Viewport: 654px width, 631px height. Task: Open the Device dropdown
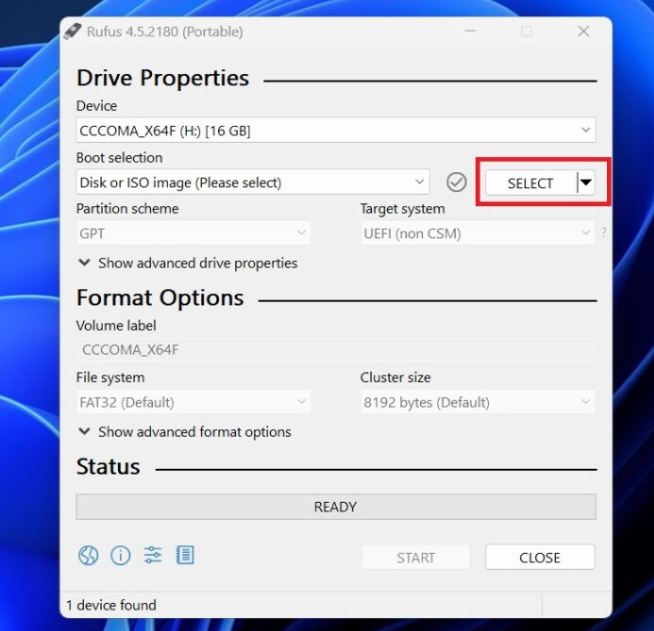tap(336, 131)
